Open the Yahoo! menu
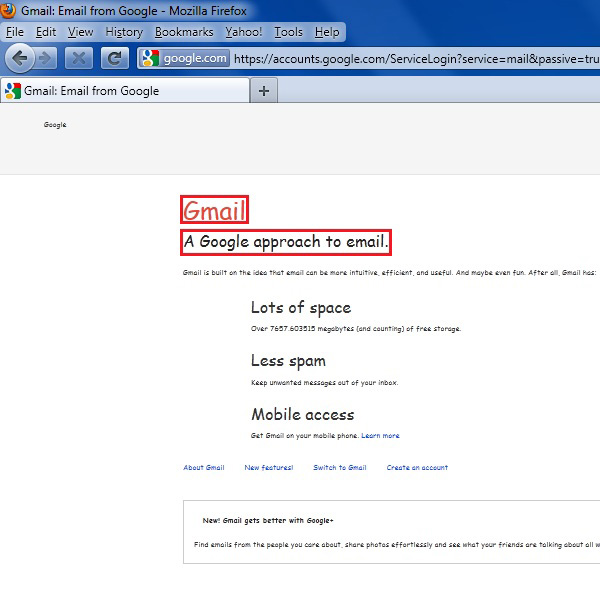This screenshot has width=600, height=600. 244,32
